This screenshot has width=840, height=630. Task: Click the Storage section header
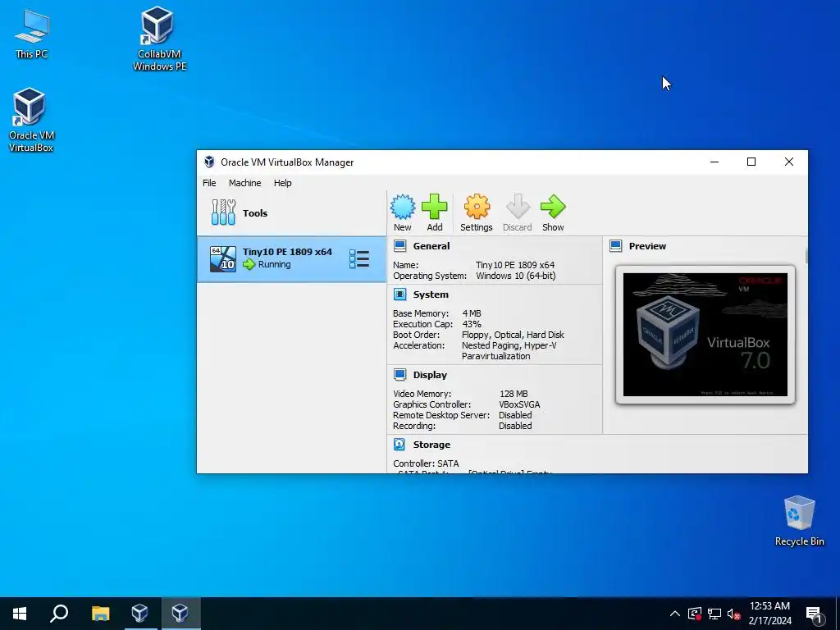click(431, 444)
